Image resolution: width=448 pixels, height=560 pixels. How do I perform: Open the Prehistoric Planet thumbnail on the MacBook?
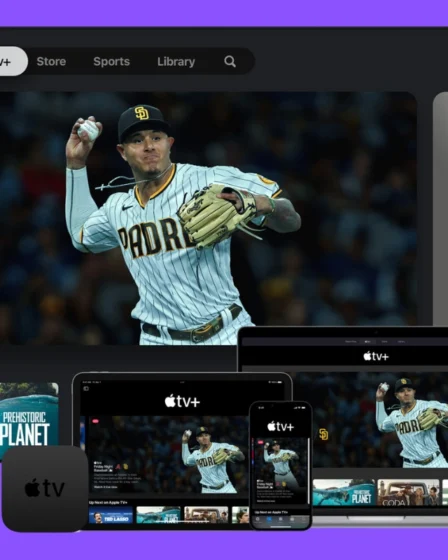click(344, 492)
